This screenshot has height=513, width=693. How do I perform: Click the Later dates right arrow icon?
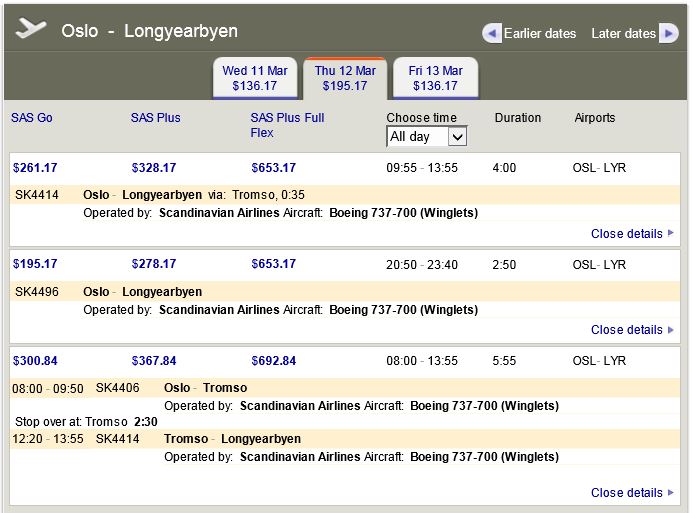[668, 34]
